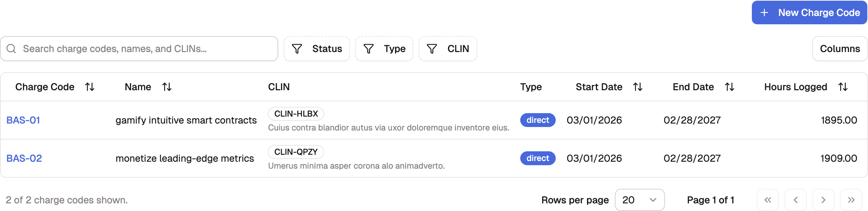Viewport: 868px width, 211px height.
Task: Click Cuius contra blandior description text
Action: click(388, 128)
